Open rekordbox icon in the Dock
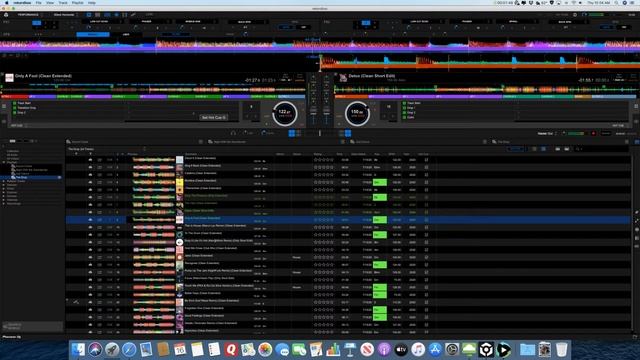Image resolution: width=640 pixels, height=360 pixels. coord(486,350)
